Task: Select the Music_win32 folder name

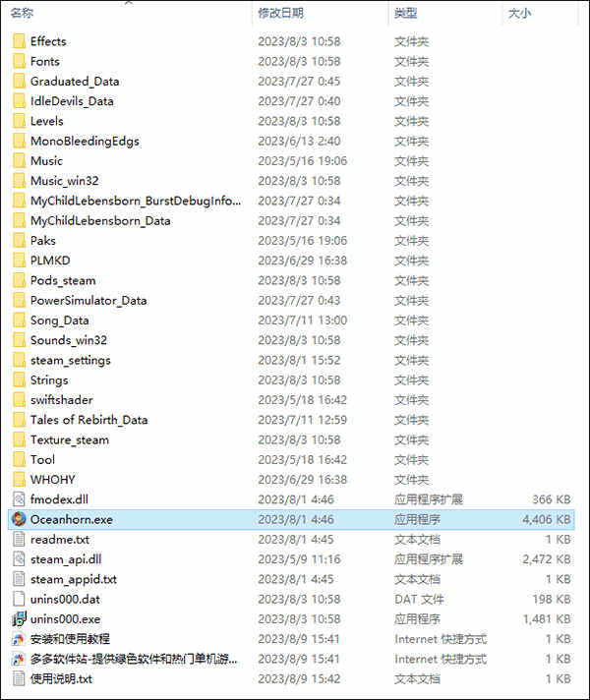Action: coord(64,181)
